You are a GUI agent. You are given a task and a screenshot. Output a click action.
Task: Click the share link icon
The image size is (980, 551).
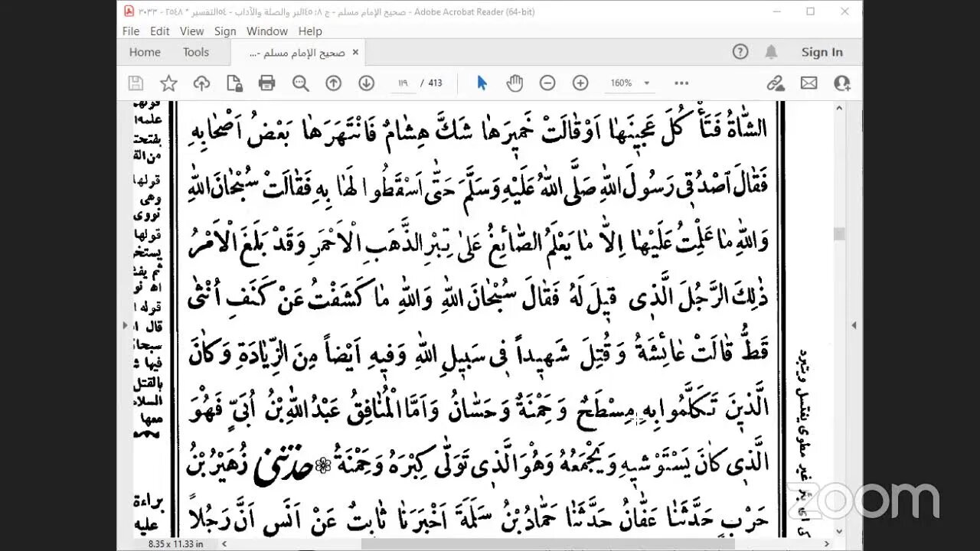coord(776,83)
